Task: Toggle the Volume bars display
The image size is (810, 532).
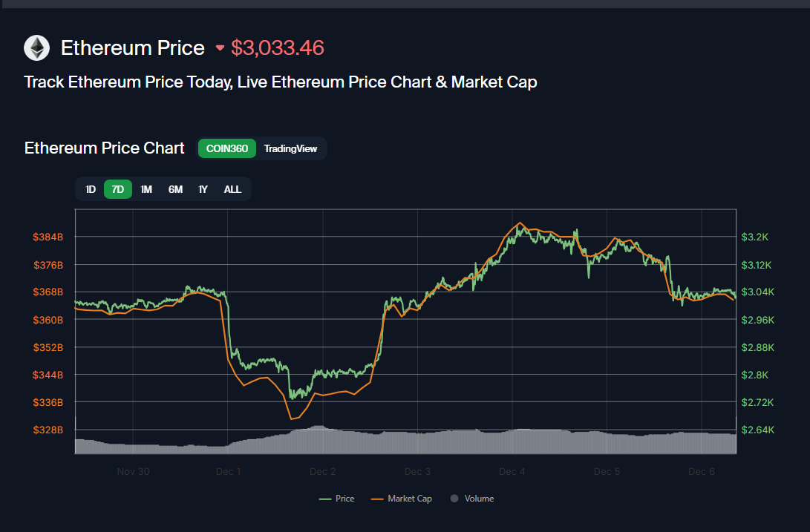Action: (x=472, y=498)
